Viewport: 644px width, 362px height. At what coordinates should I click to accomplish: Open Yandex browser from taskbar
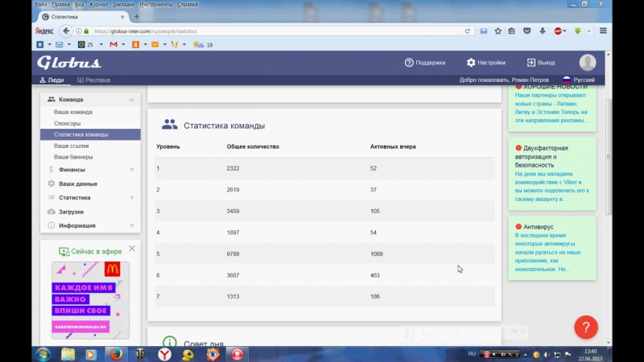coord(165,354)
